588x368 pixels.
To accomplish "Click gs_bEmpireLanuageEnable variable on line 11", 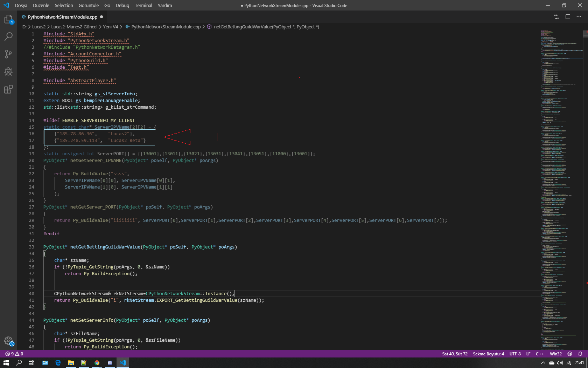I will [107, 100].
